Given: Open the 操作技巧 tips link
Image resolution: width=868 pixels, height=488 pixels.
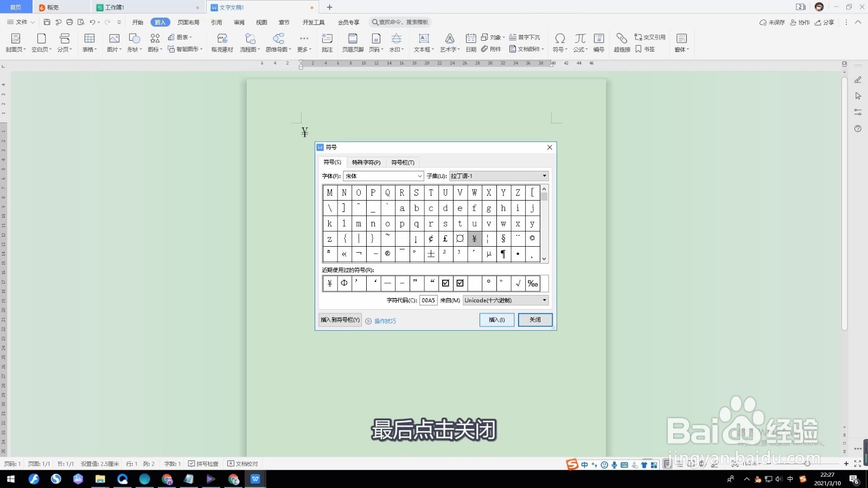Looking at the screenshot, I should pyautogui.click(x=381, y=321).
